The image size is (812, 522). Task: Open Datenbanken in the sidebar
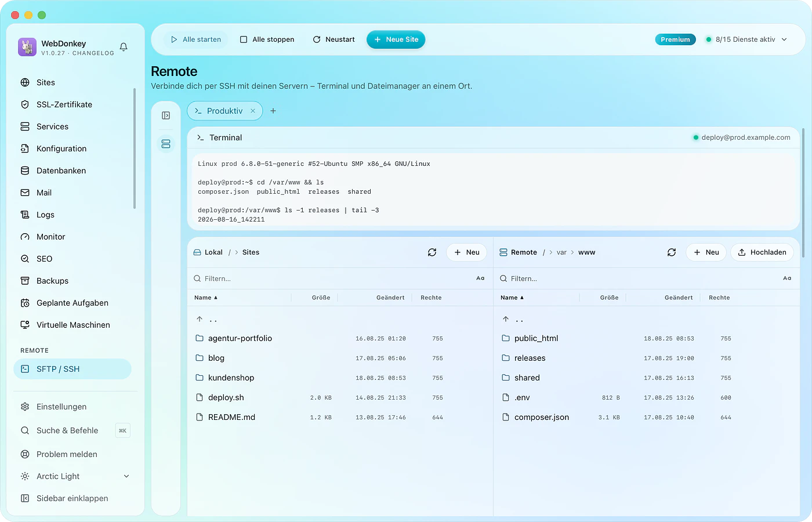[x=73, y=171]
